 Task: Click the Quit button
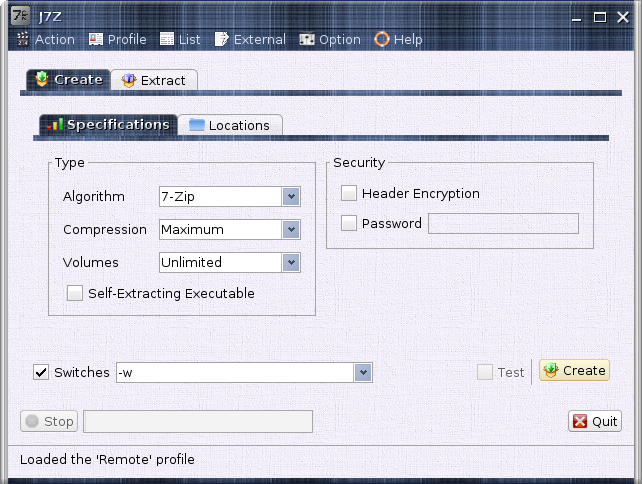pos(595,422)
